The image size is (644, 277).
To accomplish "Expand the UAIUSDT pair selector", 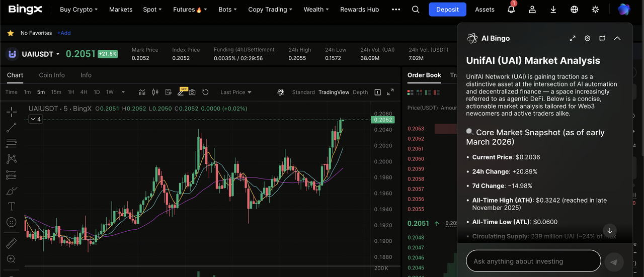I will click(x=57, y=54).
